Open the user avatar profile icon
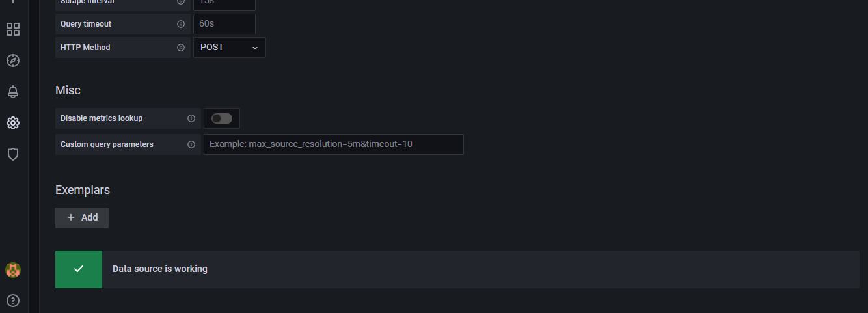The width and height of the screenshot is (868, 313). (x=13, y=269)
